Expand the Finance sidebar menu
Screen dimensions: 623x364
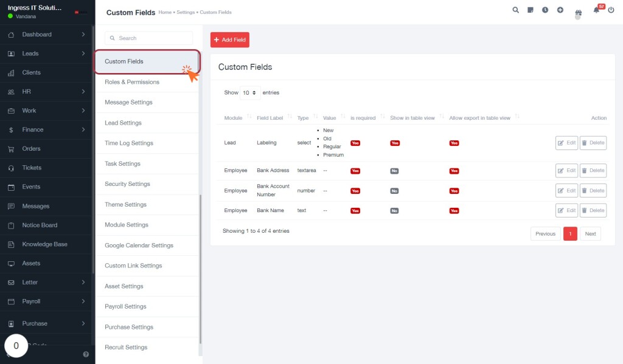46,130
